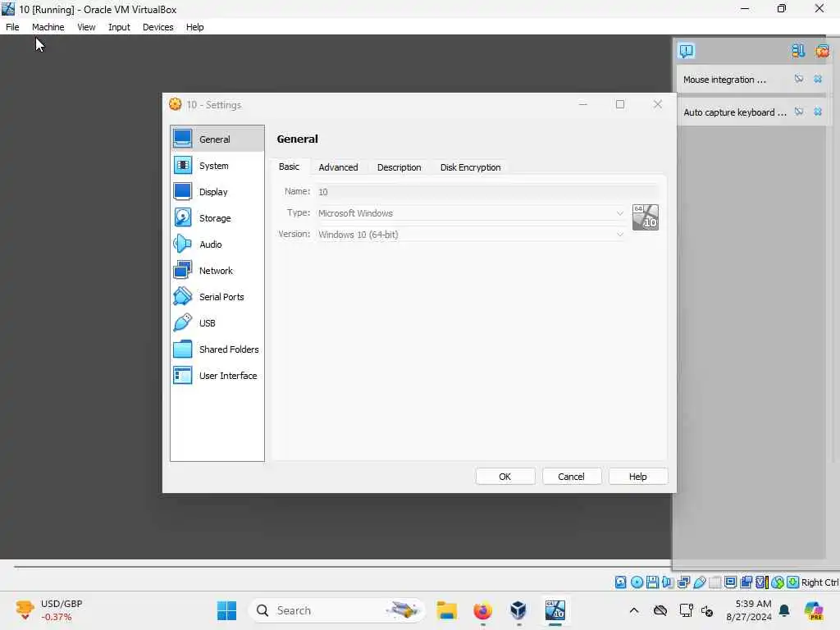The image size is (840, 630).
Task: Open the USD/GBP widget on taskbar
Action: coord(49,610)
